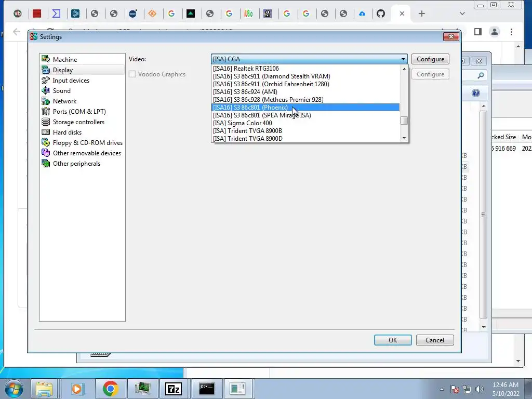
Task: Open Other peripherals icon
Action: 46,164
